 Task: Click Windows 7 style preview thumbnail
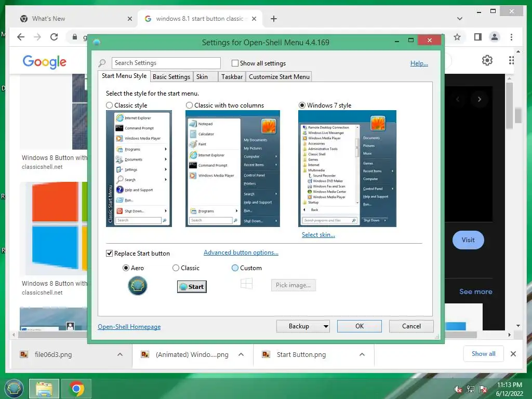tap(347, 169)
